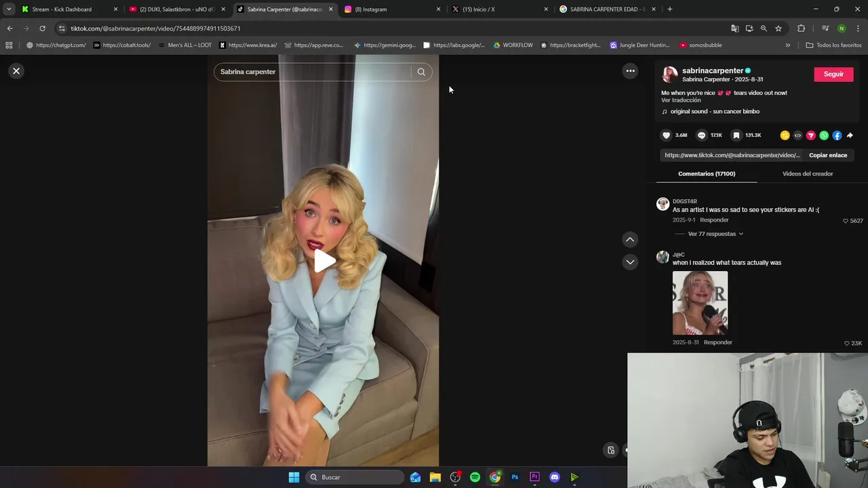Click D0GST4R commenter avatar
The height and width of the screenshot is (488, 868).
[663, 204]
